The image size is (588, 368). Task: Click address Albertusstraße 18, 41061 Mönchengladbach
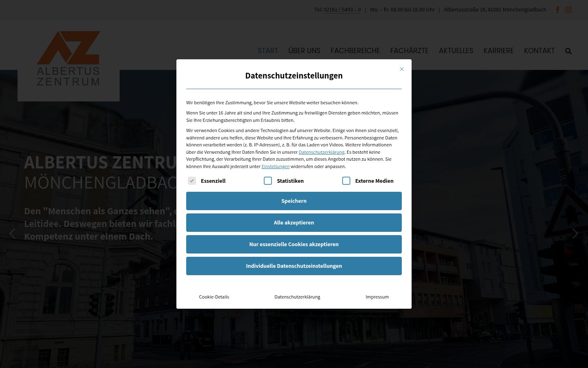click(x=495, y=10)
